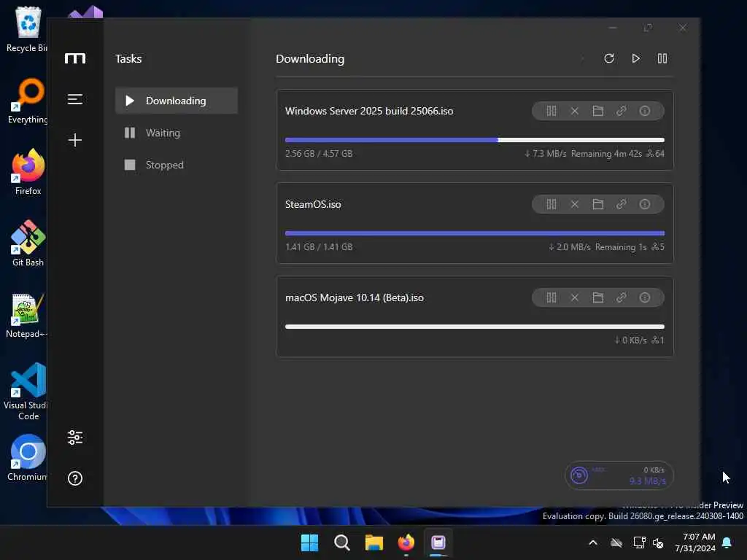
Task: Open the Firefox desktop shortcut
Action: (x=28, y=171)
